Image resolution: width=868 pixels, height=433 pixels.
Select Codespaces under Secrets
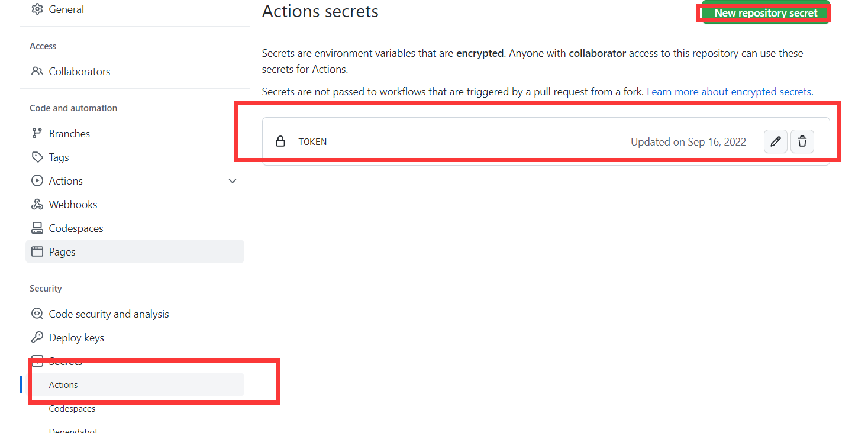click(x=72, y=409)
